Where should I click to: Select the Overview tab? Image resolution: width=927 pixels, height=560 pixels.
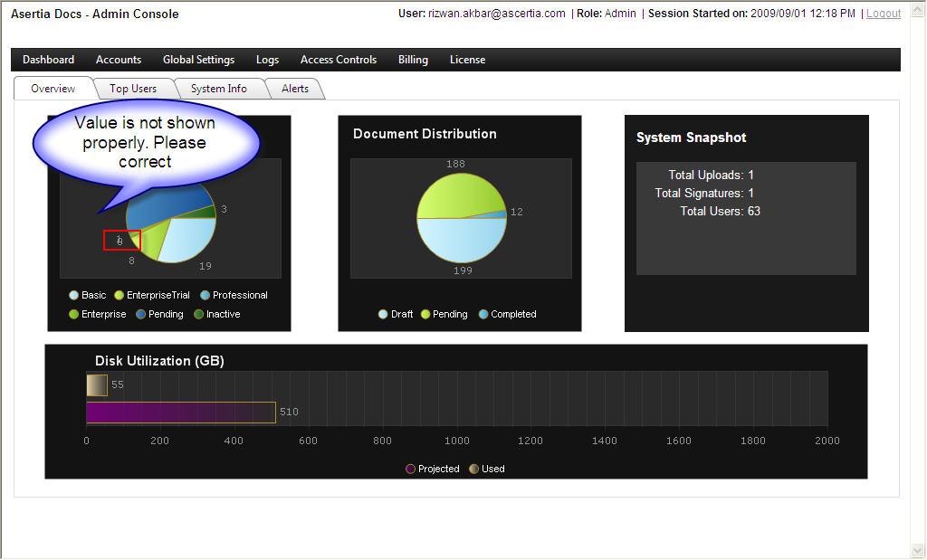coord(53,89)
